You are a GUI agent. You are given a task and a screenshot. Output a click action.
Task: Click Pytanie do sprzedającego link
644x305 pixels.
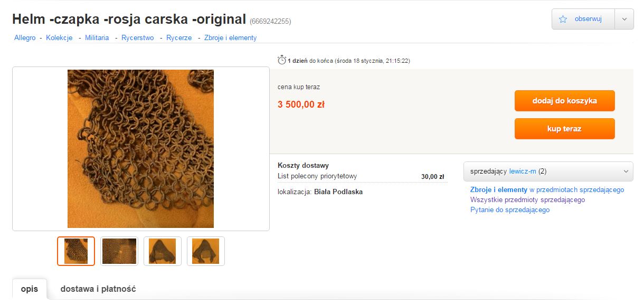tap(510, 210)
